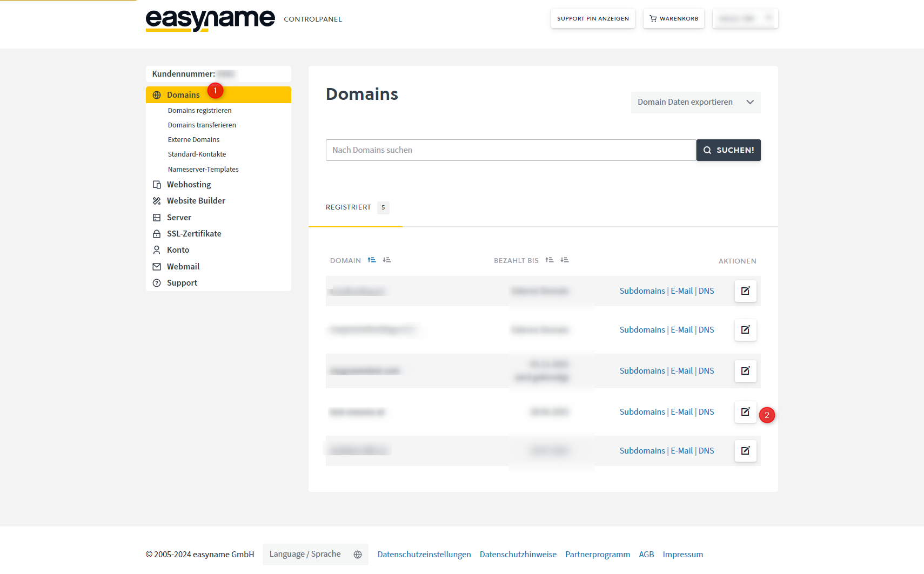This screenshot has width=924, height=574.
Task: Sort the Domain column ascending
Action: tap(372, 260)
